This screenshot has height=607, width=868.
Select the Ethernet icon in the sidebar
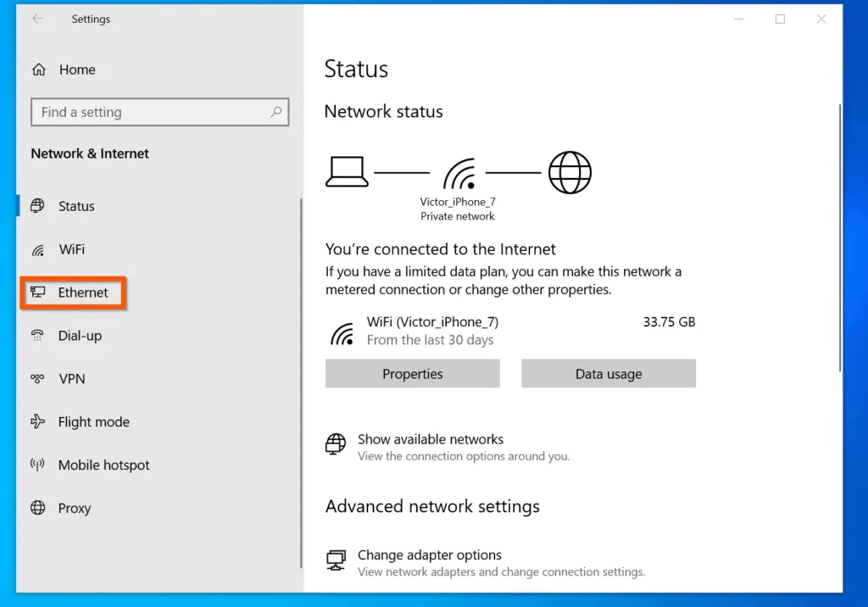click(38, 292)
